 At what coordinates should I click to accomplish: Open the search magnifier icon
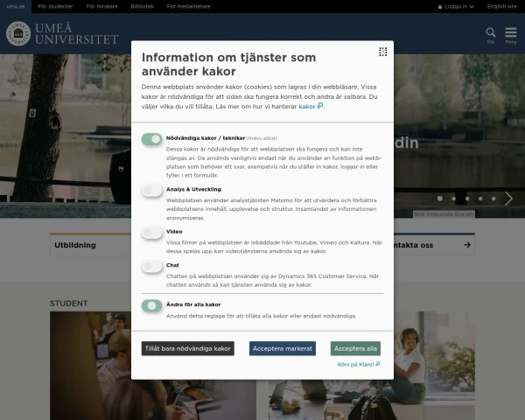[491, 33]
